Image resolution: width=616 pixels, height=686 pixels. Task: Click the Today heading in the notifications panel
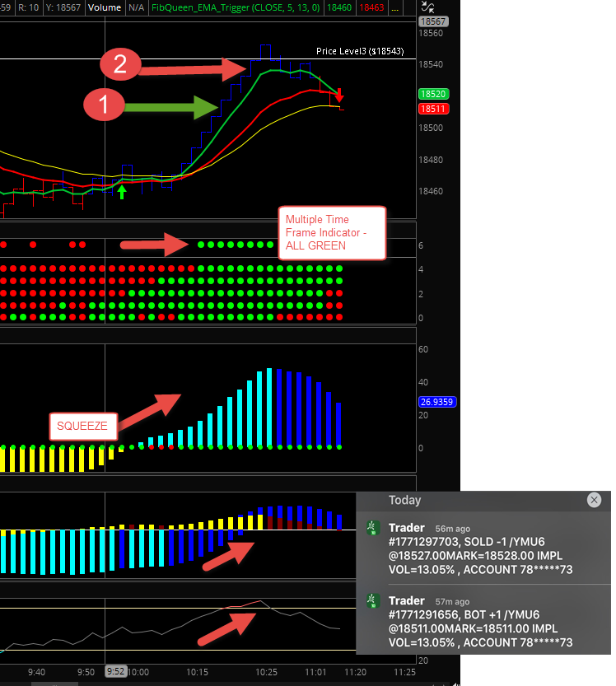pyautogui.click(x=404, y=500)
